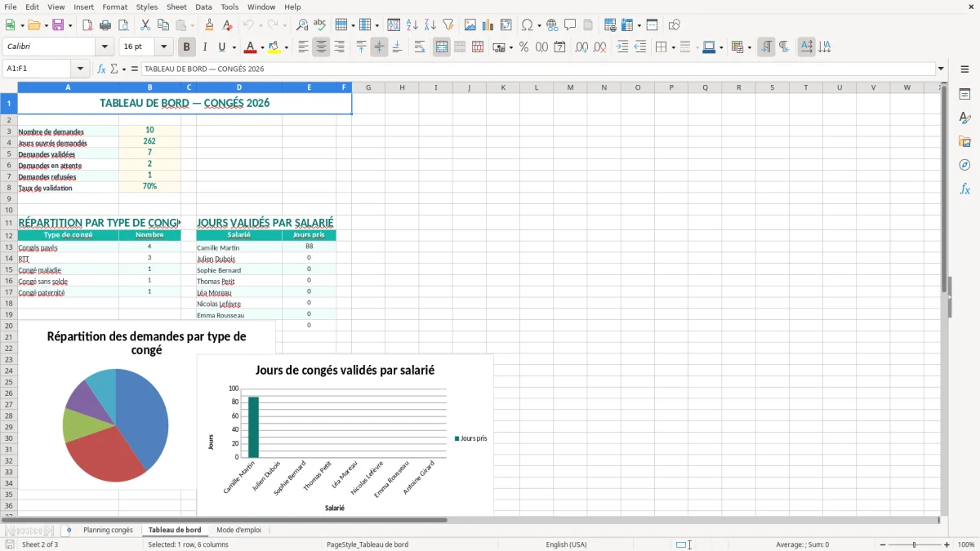Open the sidebar Properties panel

[964, 94]
